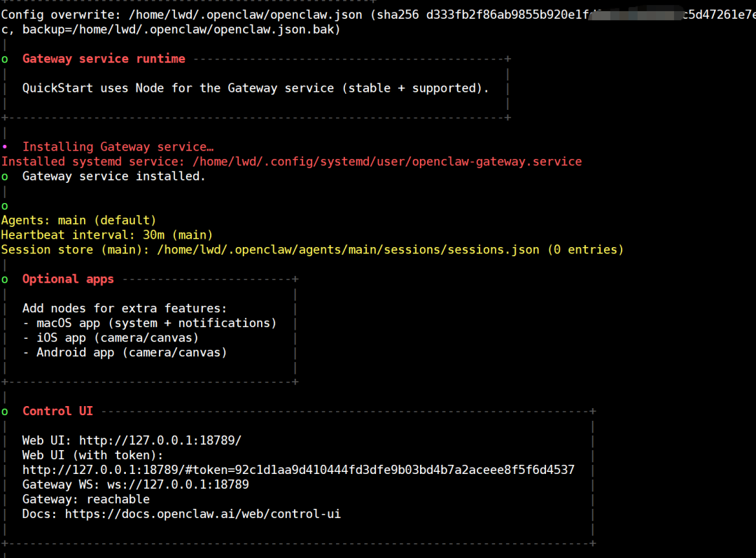
Task: Click the Heartbeat interval: 30m line
Action: (x=106, y=235)
